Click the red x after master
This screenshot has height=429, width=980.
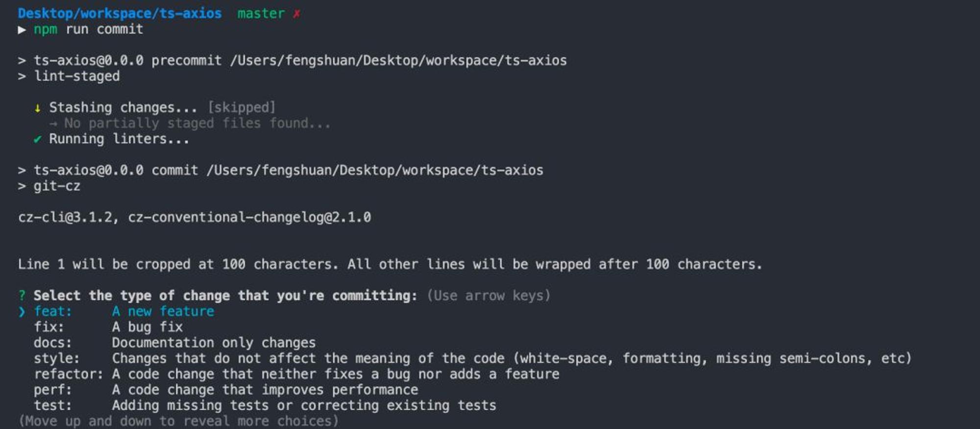(x=296, y=14)
